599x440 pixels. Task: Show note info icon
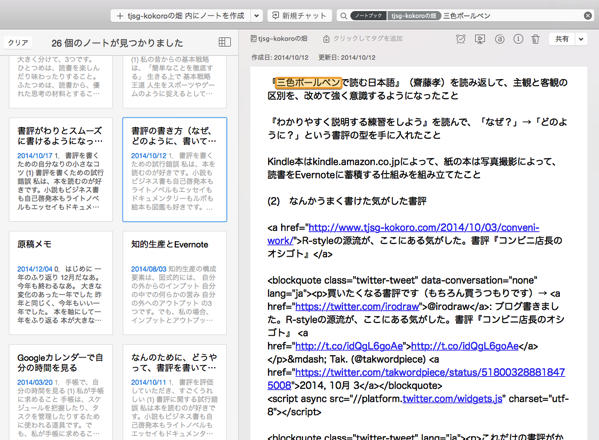[518, 39]
